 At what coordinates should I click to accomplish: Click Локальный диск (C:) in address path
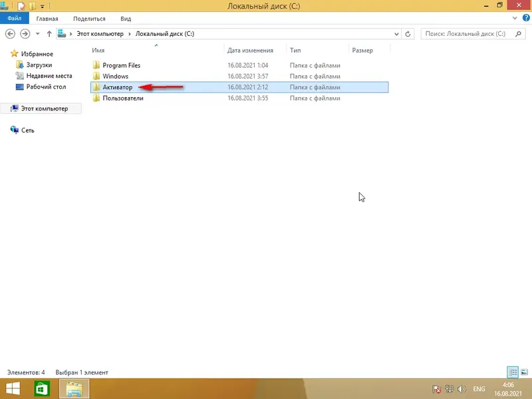[x=165, y=34]
